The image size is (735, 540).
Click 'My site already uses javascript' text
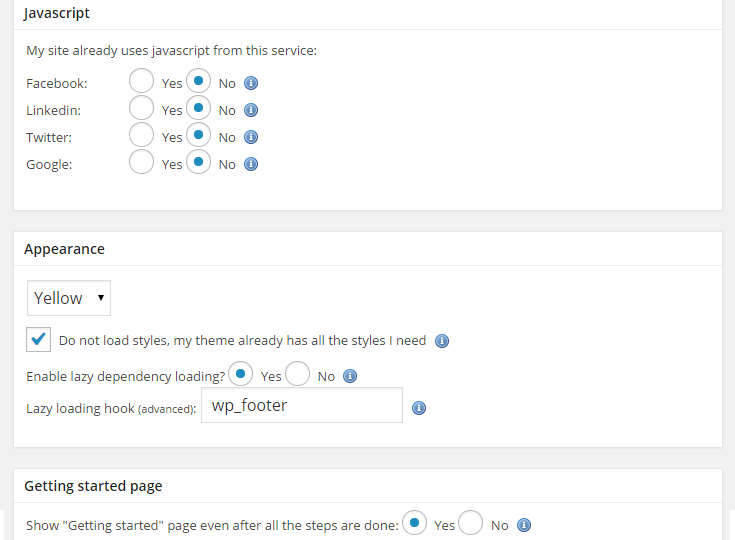[172, 51]
